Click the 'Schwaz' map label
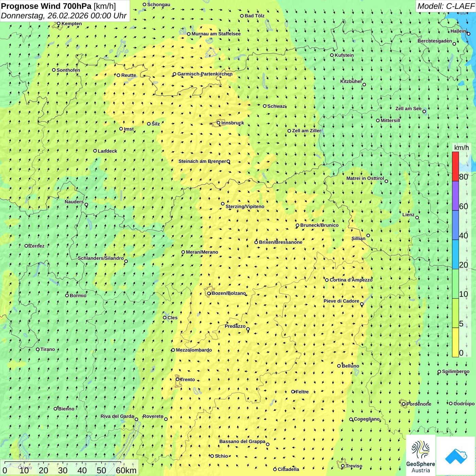 (x=276, y=106)
